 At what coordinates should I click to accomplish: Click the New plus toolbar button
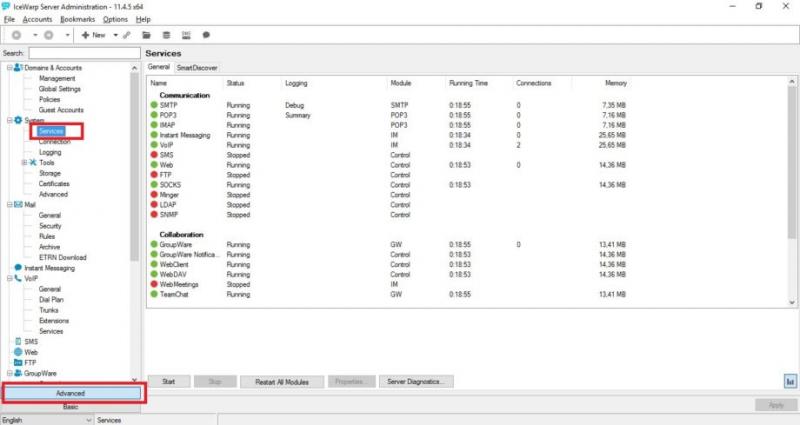pos(93,35)
